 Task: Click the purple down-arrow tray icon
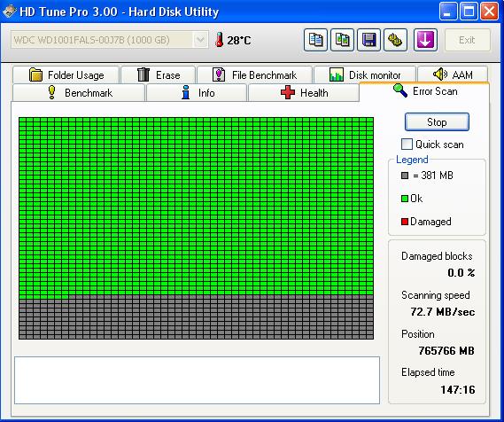(425, 40)
